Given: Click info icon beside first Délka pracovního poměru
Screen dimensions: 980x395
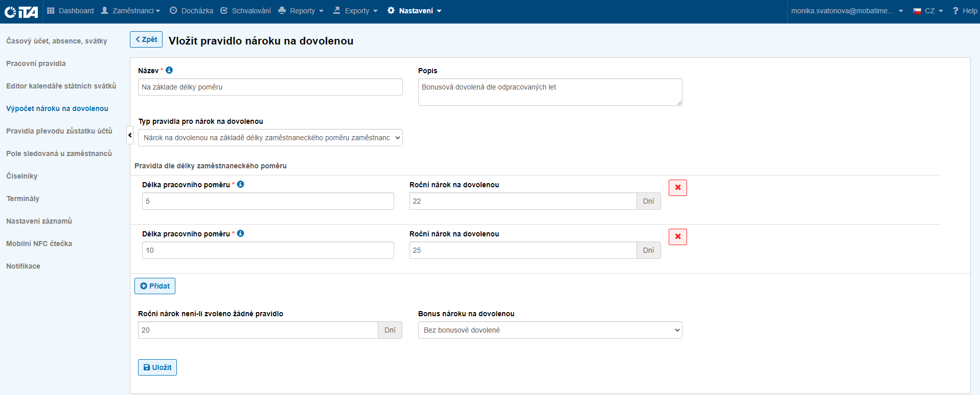Looking at the screenshot, I should pos(240,184).
